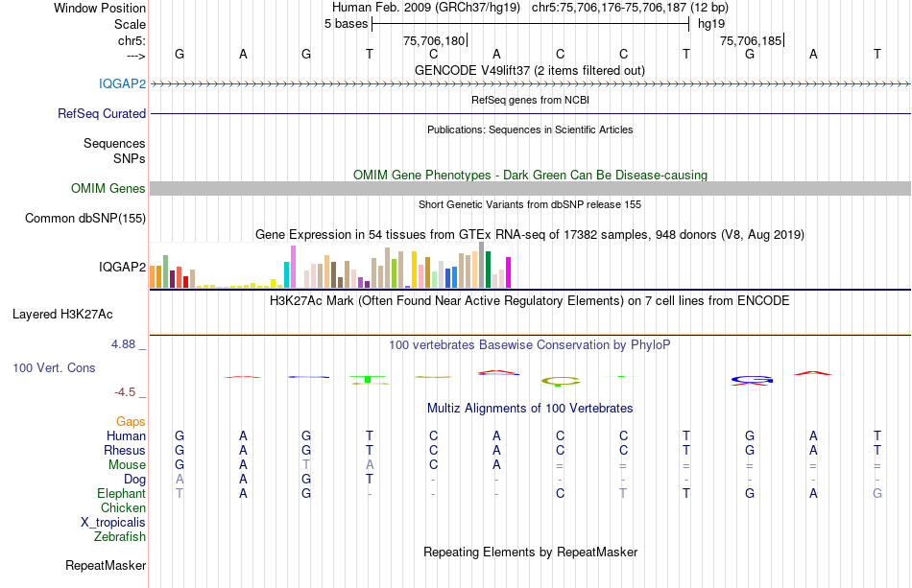Click the gray OMIM Genes item bar
The width and height of the screenshot is (912, 588).
(x=530, y=188)
